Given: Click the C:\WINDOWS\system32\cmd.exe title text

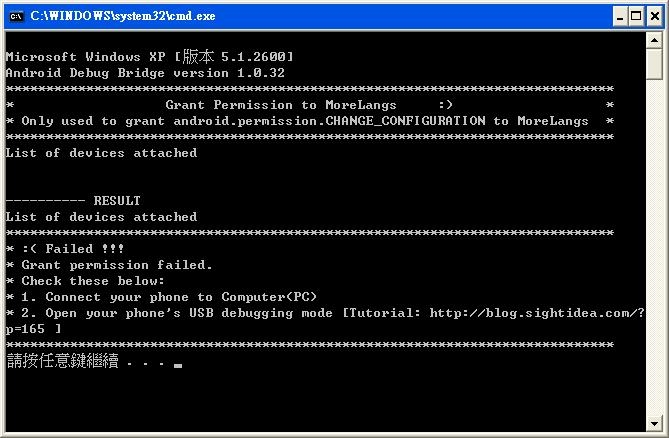Looking at the screenshot, I should pyautogui.click(x=122, y=16).
